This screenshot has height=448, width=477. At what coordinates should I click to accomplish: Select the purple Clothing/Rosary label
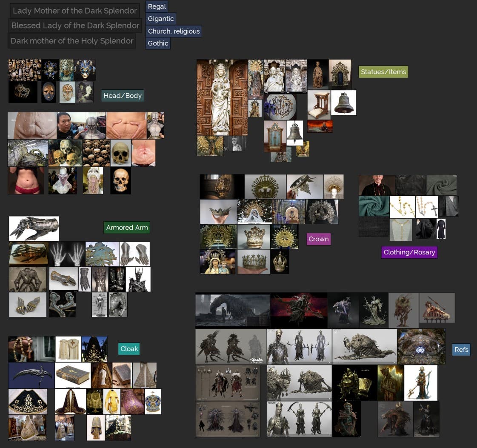point(409,252)
